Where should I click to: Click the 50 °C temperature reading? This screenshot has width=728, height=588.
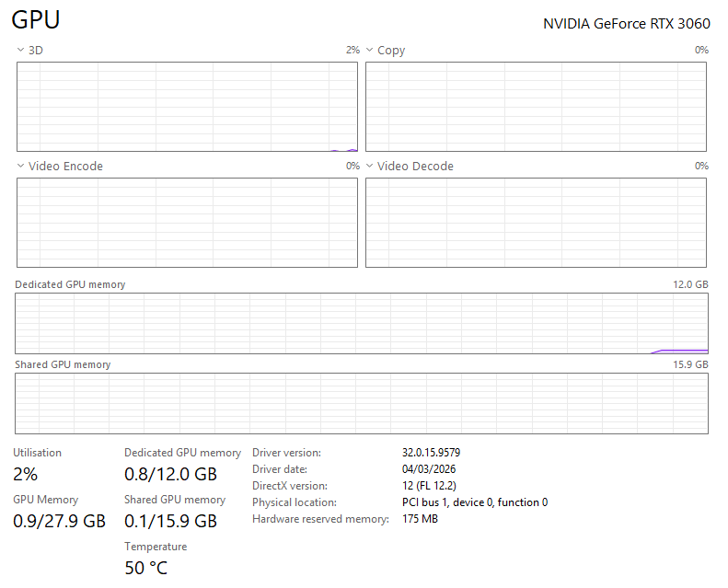(146, 568)
